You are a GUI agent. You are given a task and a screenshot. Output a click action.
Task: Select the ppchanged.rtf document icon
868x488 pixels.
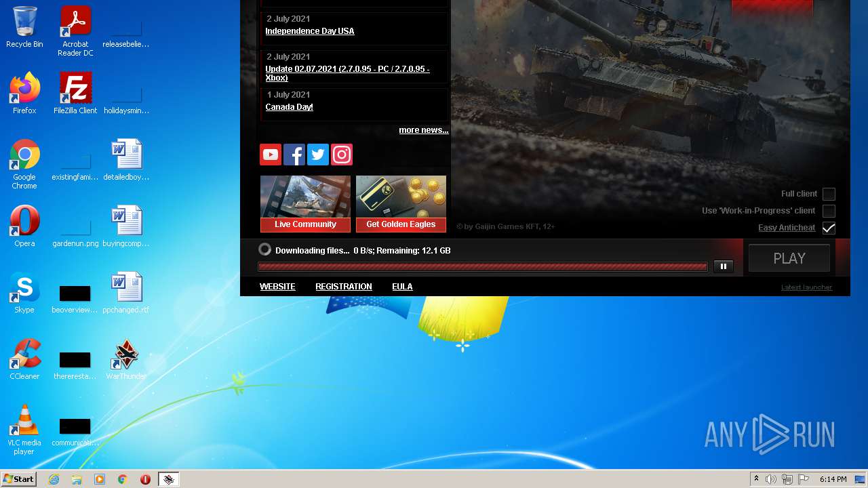pos(126,293)
